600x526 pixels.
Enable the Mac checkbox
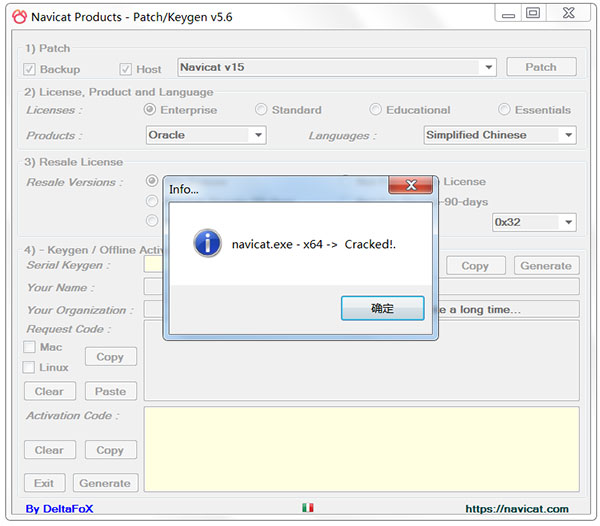(x=29, y=347)
